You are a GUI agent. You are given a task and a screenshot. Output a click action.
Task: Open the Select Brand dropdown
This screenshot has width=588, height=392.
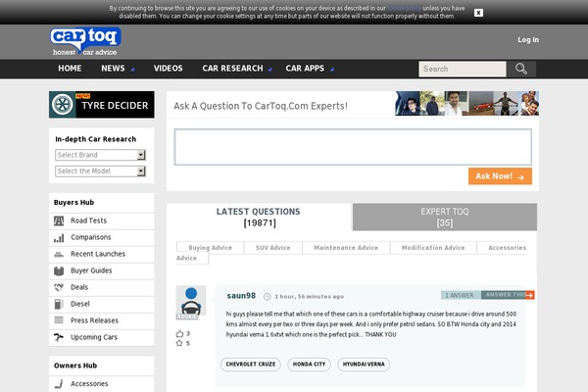pyautogui.click(x=100, y=155)
